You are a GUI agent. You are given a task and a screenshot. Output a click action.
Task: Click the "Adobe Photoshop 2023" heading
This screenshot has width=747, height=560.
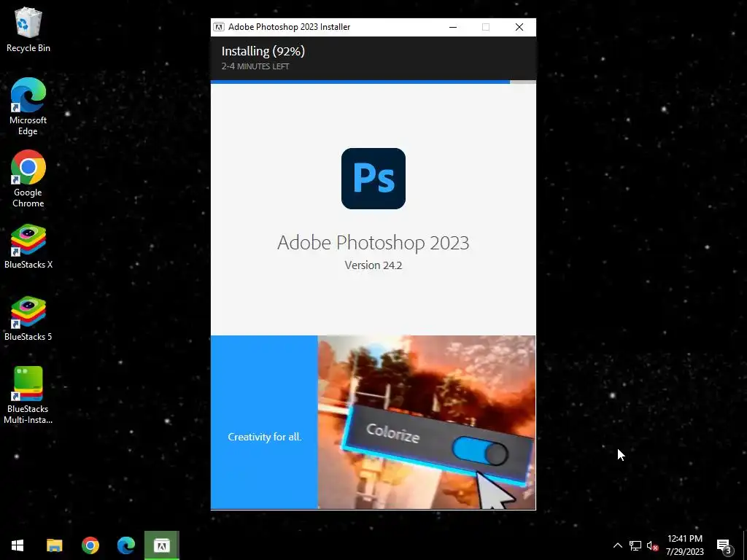(x=373, y=243)
